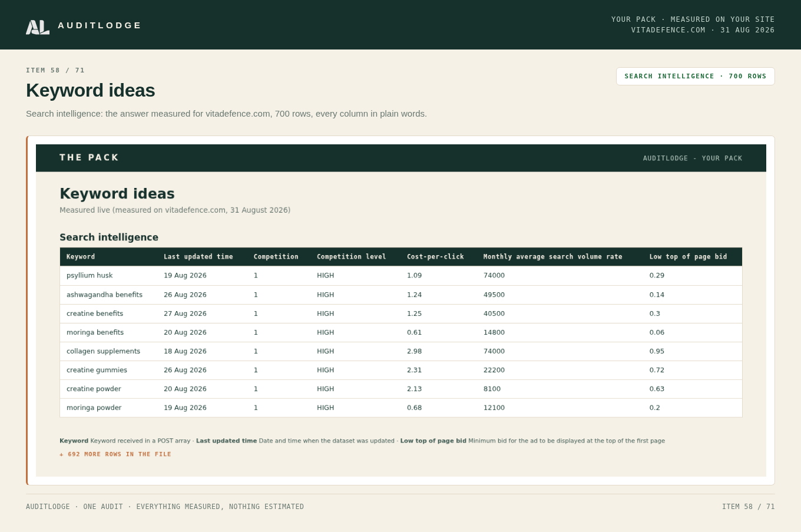The height and width of the screenshot is (532, 801).
Task: Select the Monthly average search volume rate header
Action: click(553, 257)
